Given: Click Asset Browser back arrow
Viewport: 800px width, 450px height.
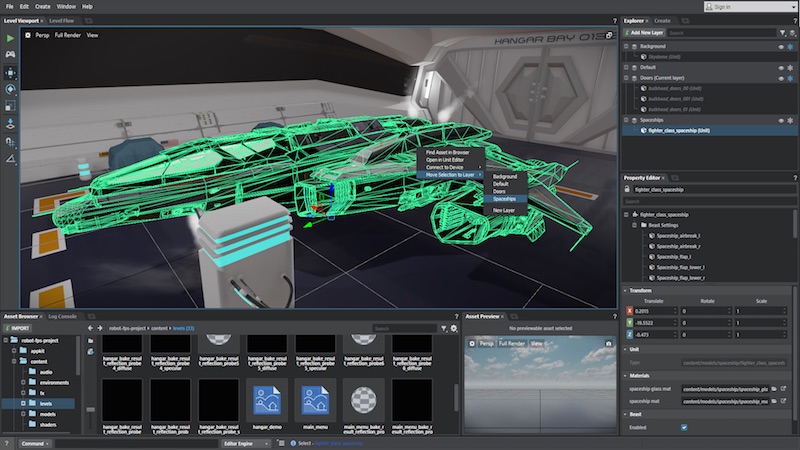Looking at the screenshot, I should point(90,328).
